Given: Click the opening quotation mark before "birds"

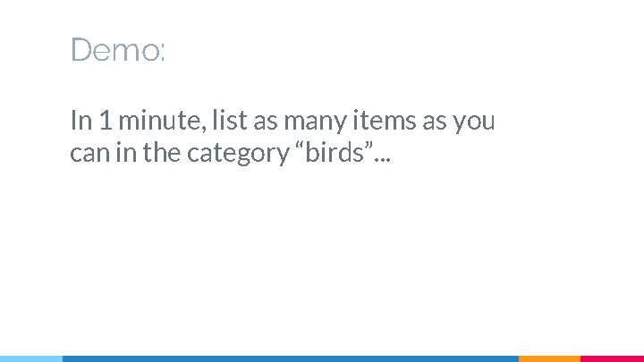Looking at the screenshot, I should [300, 147].
